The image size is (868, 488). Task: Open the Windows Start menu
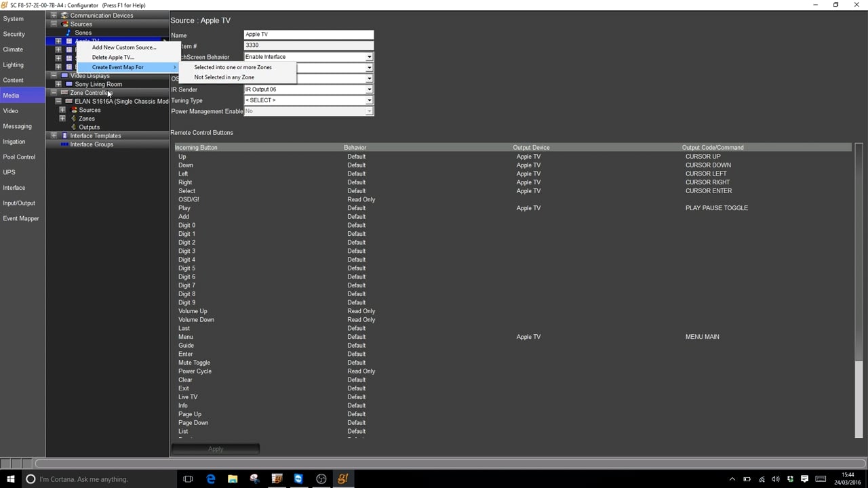[x=11, y=479]
